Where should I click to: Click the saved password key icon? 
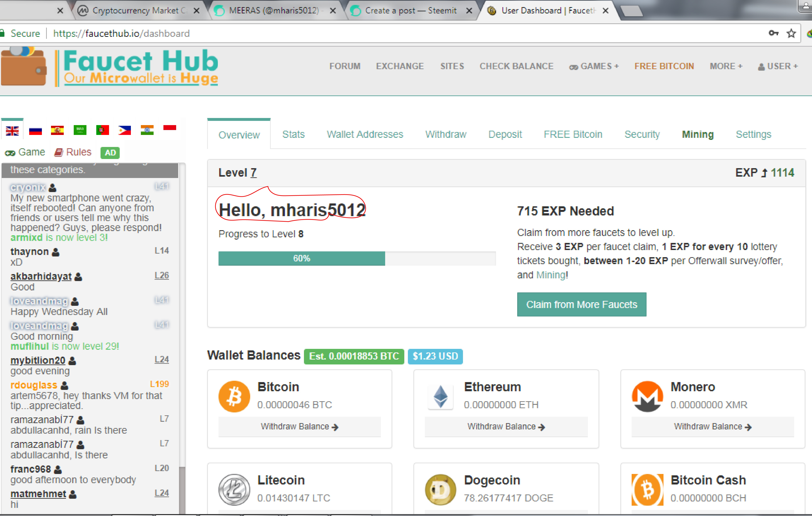(773, 33)
